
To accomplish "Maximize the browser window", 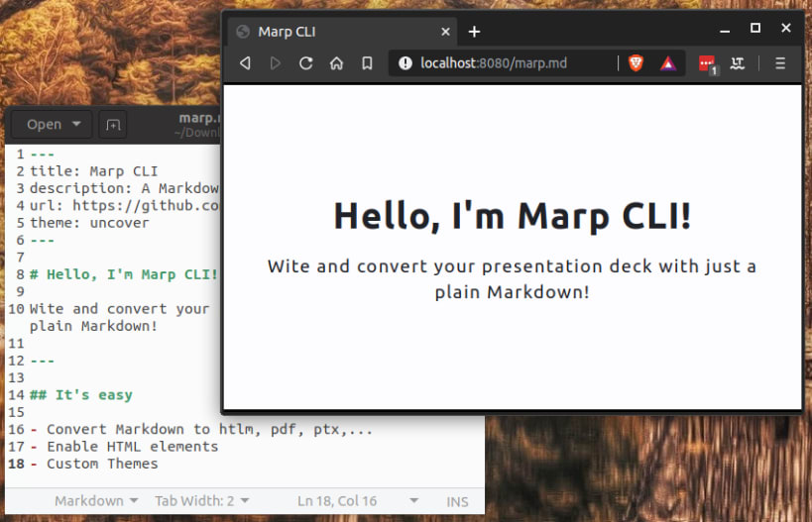I will pos(755,28).
